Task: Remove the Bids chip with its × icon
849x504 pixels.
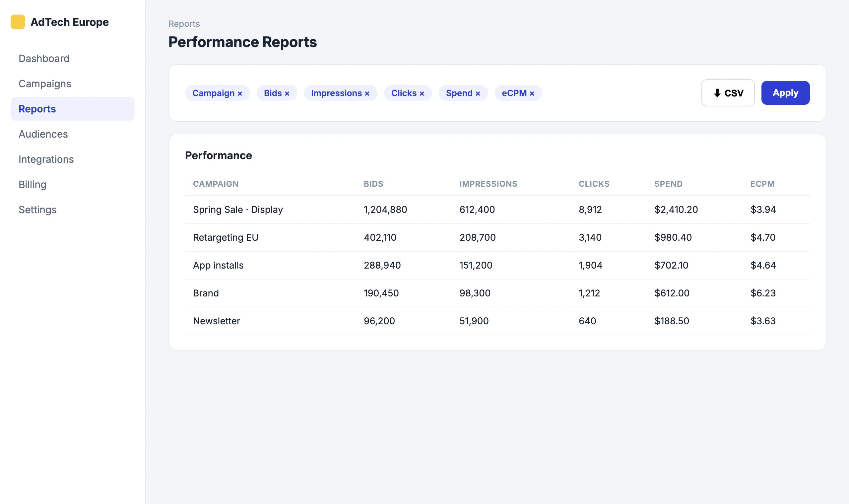Action: [287, 94]
